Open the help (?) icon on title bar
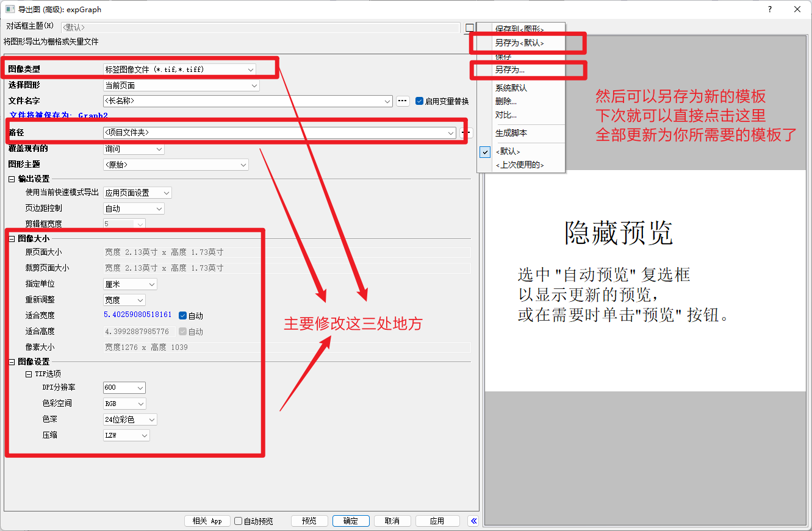This screenshot has height=531, width=812. pos(770,9)
